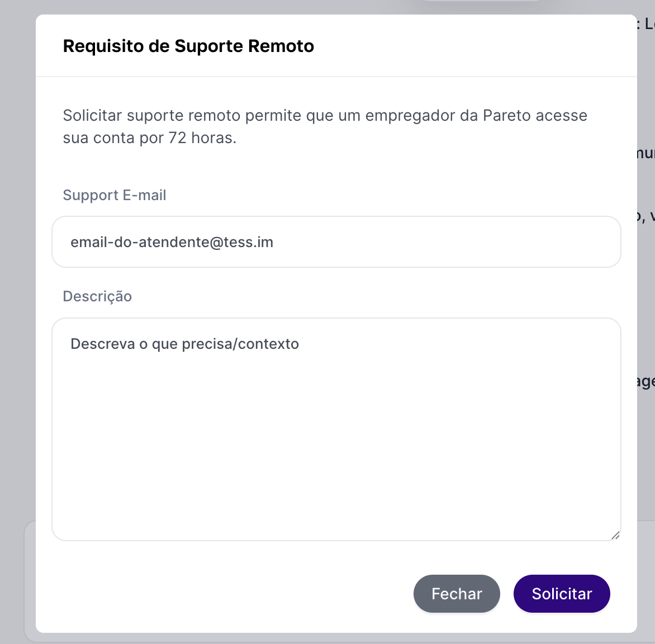The width and height of the screenshot is (655, 644).
Task: Select the "Requisito de Suporte Remoto" dialog title
Action: coord(188,46)
